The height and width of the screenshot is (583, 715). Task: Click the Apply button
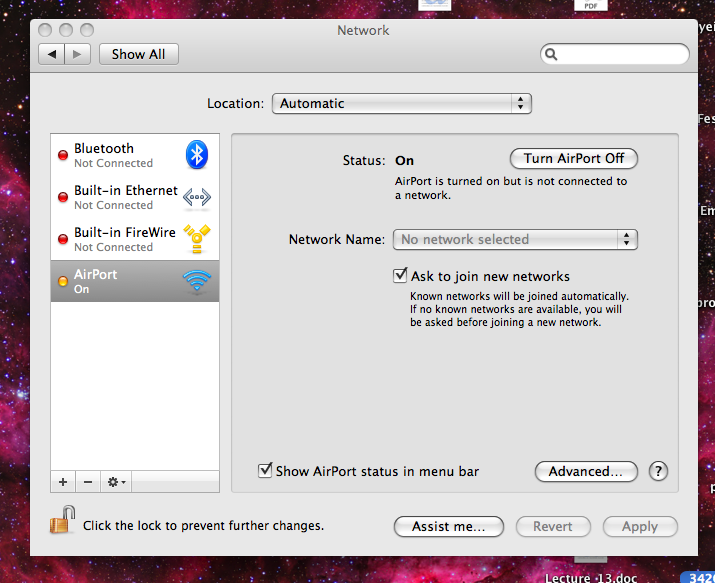pos(640,526)
